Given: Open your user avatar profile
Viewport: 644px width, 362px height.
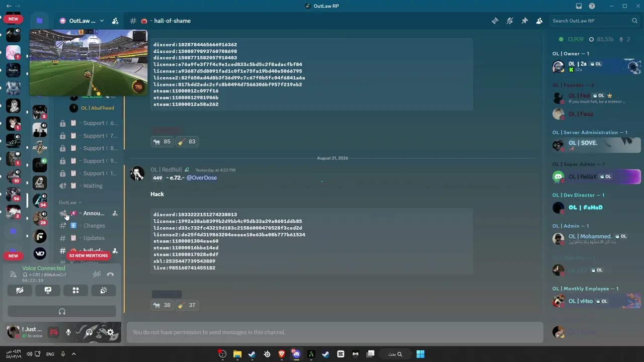Looking at the screenshot, I should 13,332.
